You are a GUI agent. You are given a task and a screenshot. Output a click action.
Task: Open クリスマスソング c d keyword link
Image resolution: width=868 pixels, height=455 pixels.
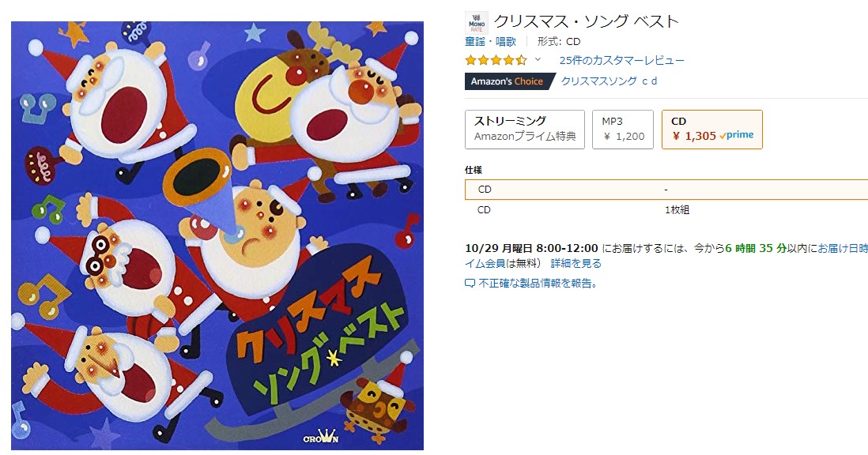[x=609, y=81]
